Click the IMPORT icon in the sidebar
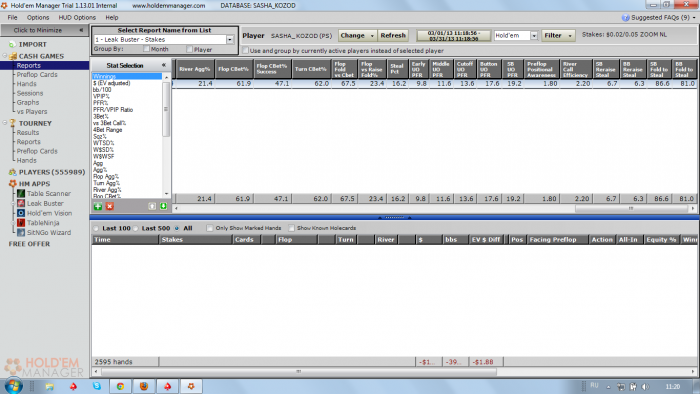Image resolution: width=700 pixels, height=394 pixels. click(x=12, y=45)
